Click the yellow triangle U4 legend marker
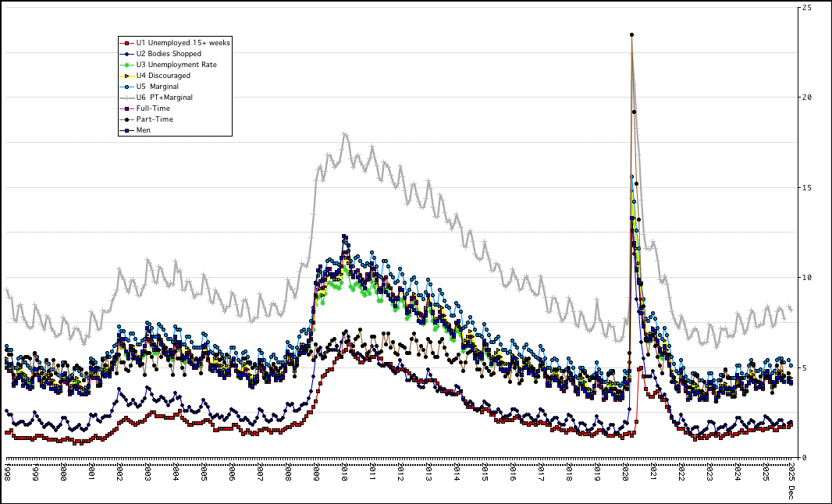 [126, 76]
